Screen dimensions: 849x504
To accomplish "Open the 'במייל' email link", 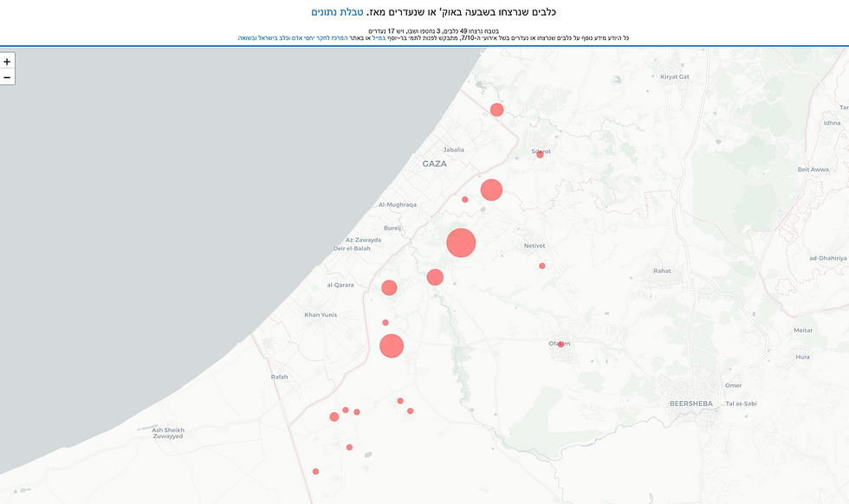I will pyautogui.click(x=379, y=38).
